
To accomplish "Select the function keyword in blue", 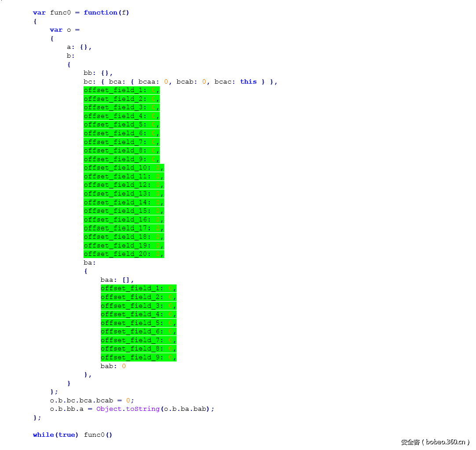I will [100, 12].
